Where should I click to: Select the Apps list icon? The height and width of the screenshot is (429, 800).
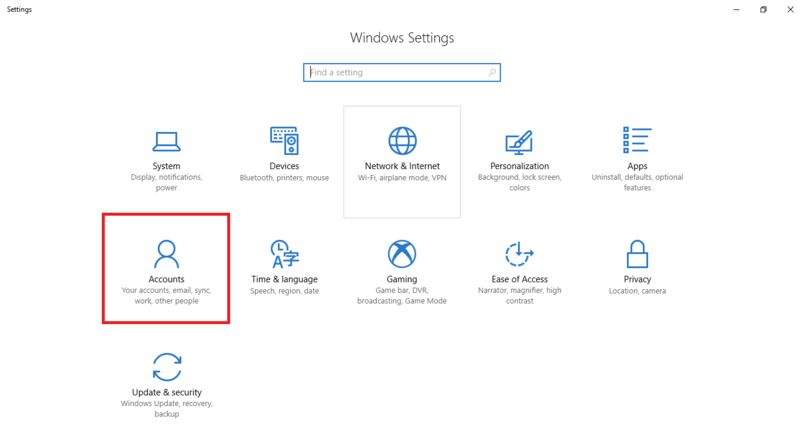pos(637,140)
